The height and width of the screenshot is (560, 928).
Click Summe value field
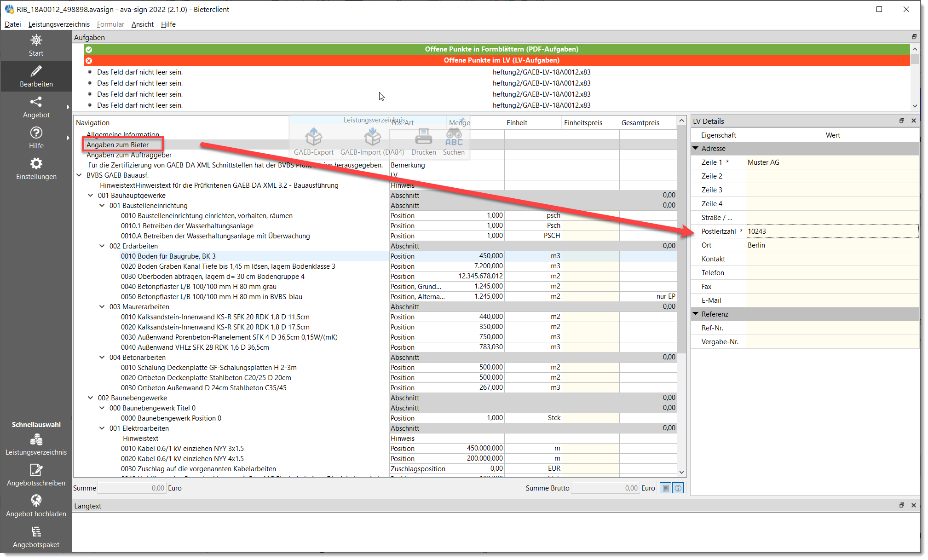click(132, 488)
